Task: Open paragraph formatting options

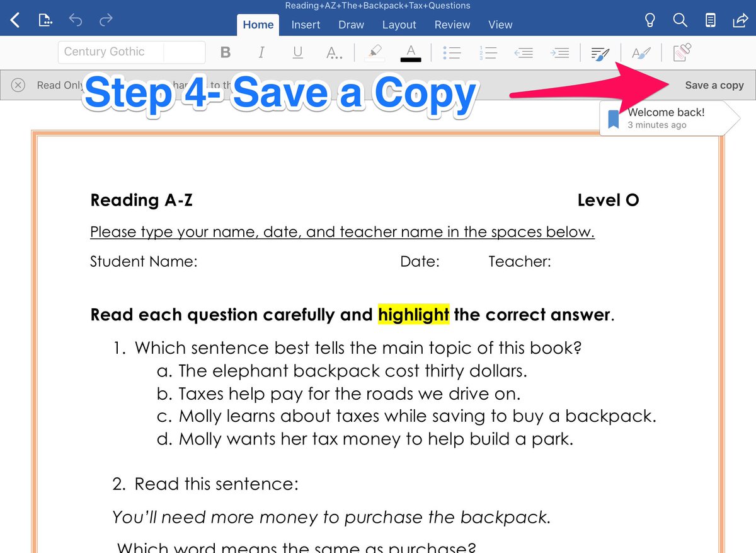Action: point(600,54)
